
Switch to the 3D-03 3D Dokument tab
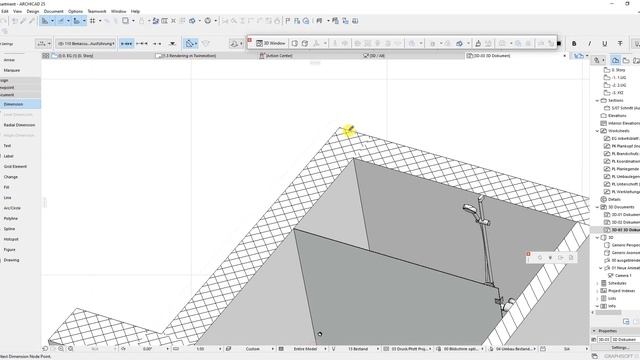(x=516, y=56)
